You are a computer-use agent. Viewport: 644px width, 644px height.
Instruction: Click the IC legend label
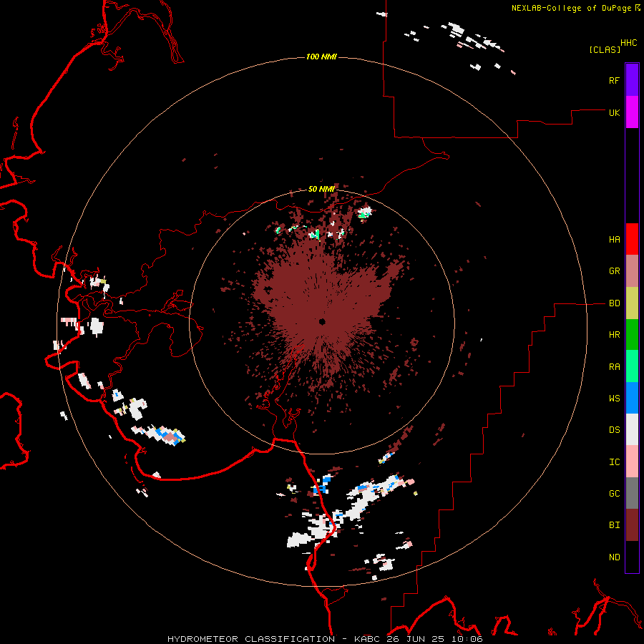point(614,462)
